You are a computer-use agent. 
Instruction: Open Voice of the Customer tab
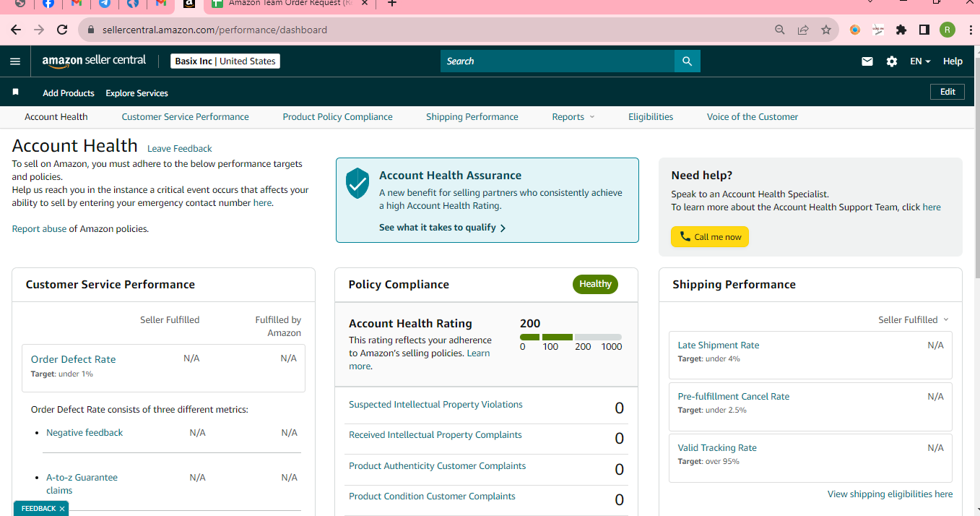(x=753, y=117)
